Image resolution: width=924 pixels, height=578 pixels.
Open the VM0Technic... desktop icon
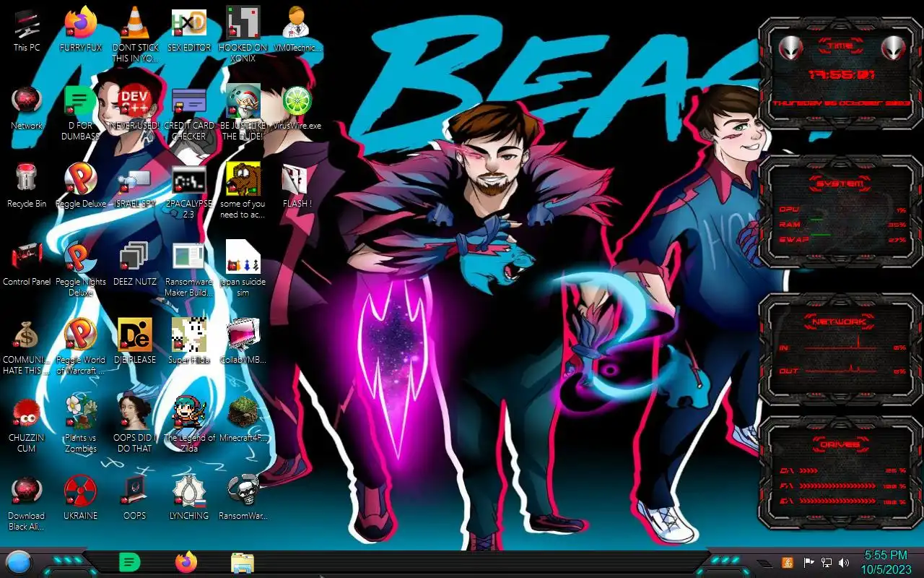coord(297,30)
